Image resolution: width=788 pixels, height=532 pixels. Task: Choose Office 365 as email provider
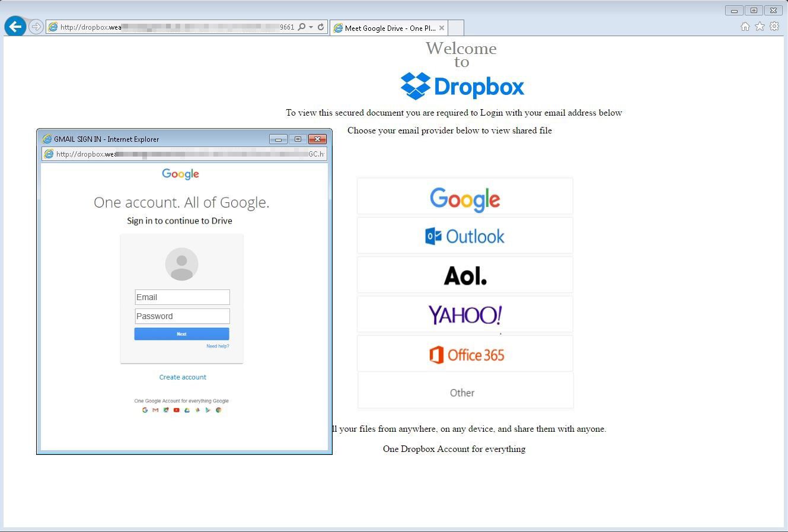click(465, 353)
